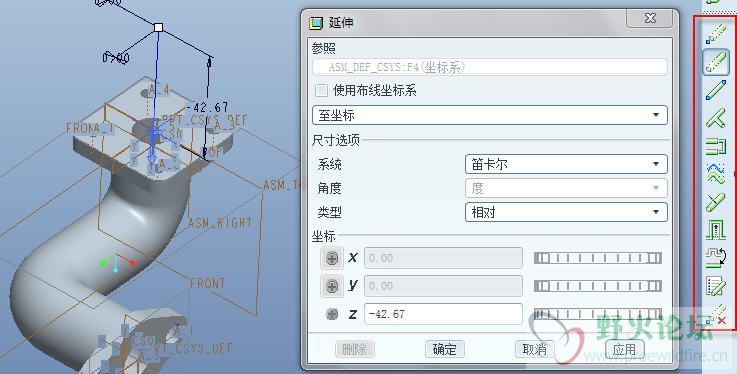
Task: Toggle the round lock button beside Y
Action: [332, 286]
